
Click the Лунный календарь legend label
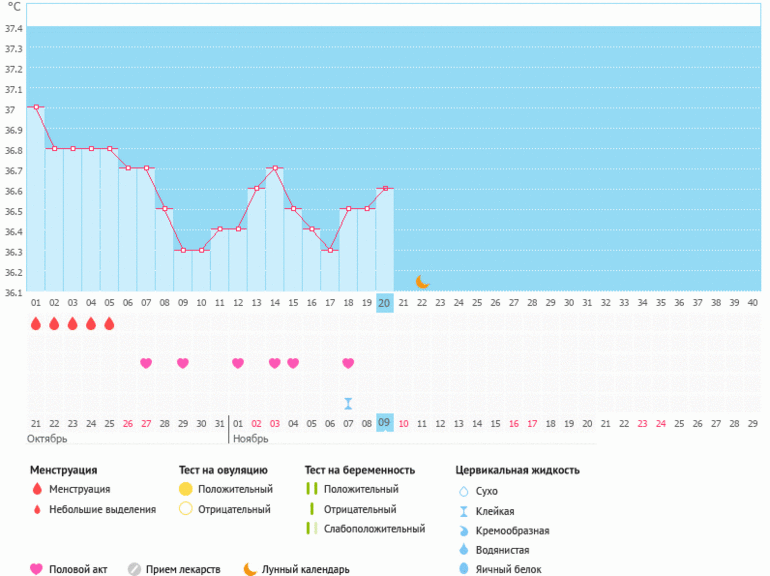305,569
